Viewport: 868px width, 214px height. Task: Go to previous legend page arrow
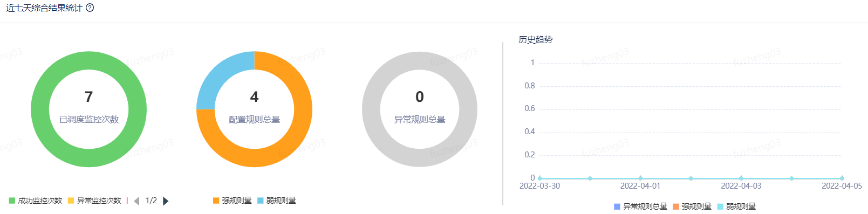[136, 201]
